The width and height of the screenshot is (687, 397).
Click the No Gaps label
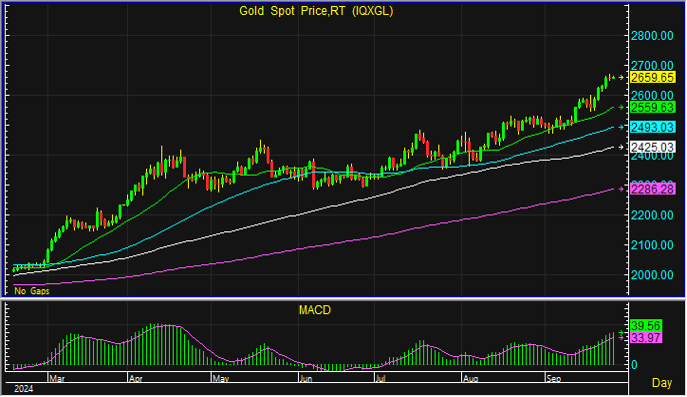32,291
